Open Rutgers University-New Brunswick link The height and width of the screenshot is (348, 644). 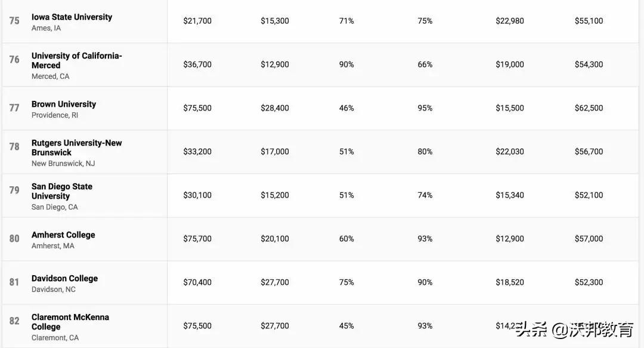point(76,147)
